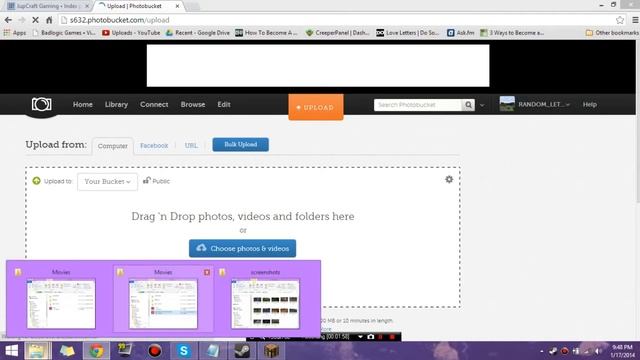The height and width of the screenshot is (360, 640).
Task: Expand search options arrow
Action: pyautogui.click(x=482, y=105)
